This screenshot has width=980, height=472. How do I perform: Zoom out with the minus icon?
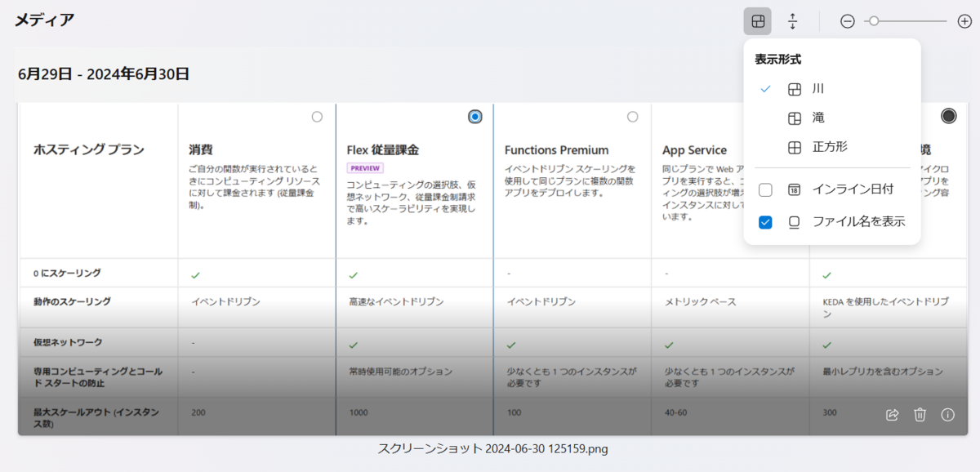tap(848, 21)
